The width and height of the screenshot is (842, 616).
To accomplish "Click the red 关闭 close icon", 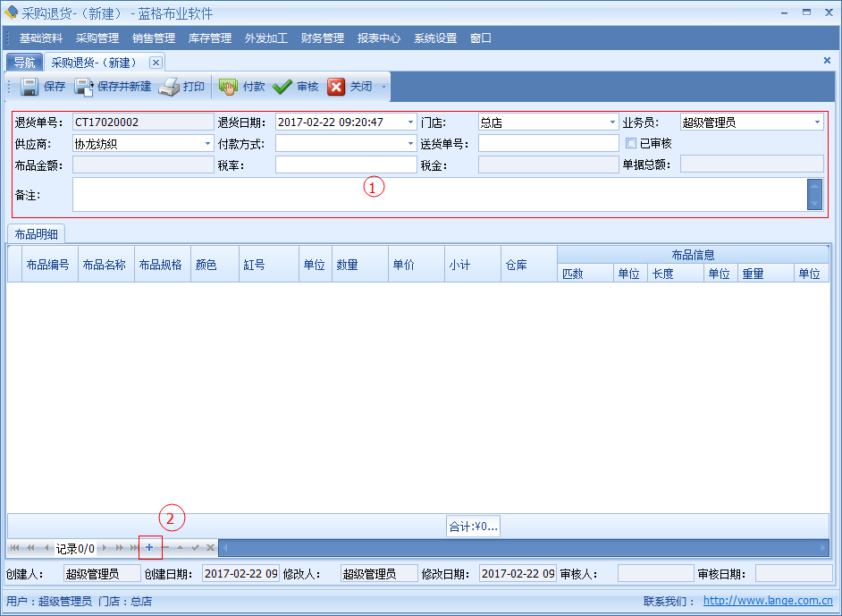I will [336, 87].
